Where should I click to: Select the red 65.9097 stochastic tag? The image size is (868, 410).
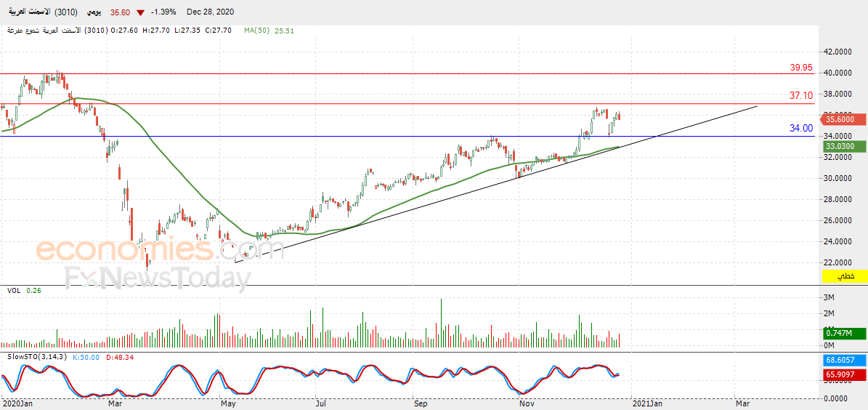pyautogui.click(x=845, y=374)
